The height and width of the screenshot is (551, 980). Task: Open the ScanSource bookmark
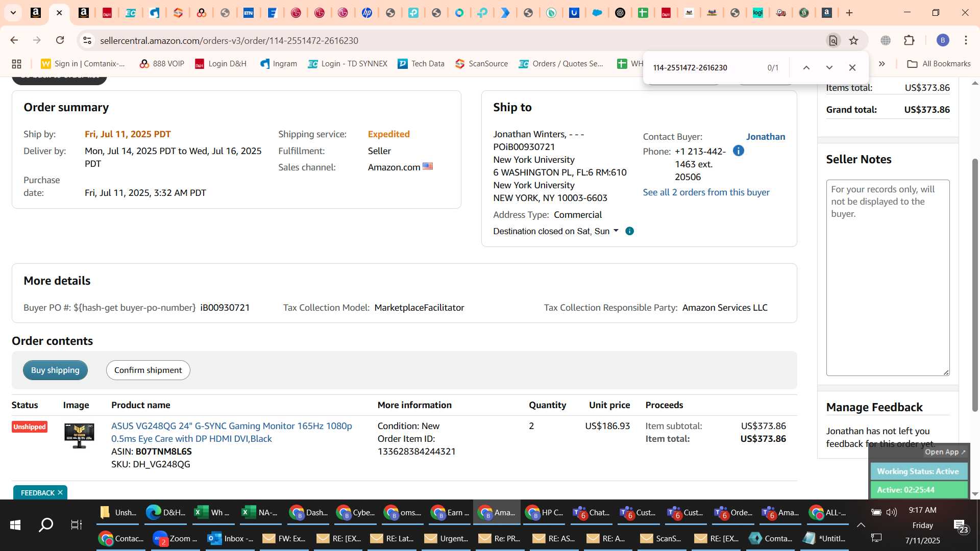coord(482,64)
